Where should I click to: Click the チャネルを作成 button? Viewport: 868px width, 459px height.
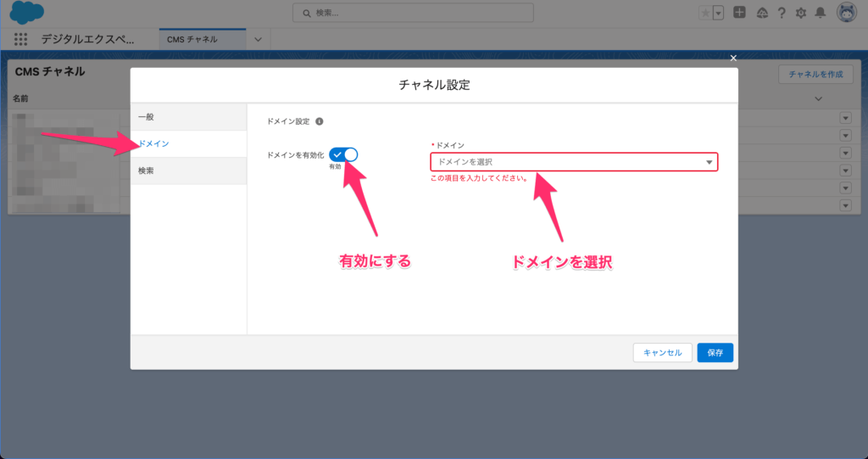[815, 75]
